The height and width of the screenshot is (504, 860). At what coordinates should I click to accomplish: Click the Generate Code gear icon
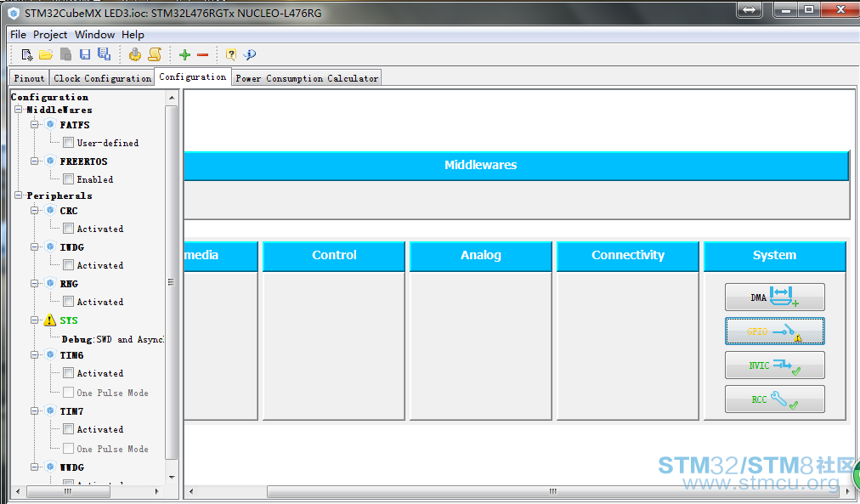tap(135, 54)
